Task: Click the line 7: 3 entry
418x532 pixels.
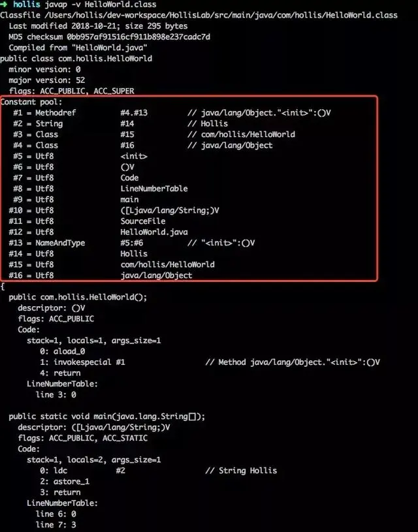Action: (56, 525)
